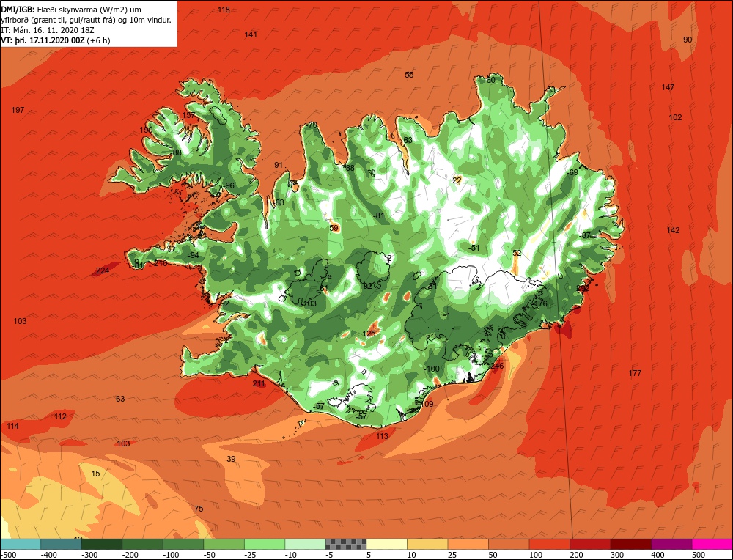The height and width of the screenshot is (560, 733).
Task: Click the value 109 on the south coast
Action: point(427,404)
